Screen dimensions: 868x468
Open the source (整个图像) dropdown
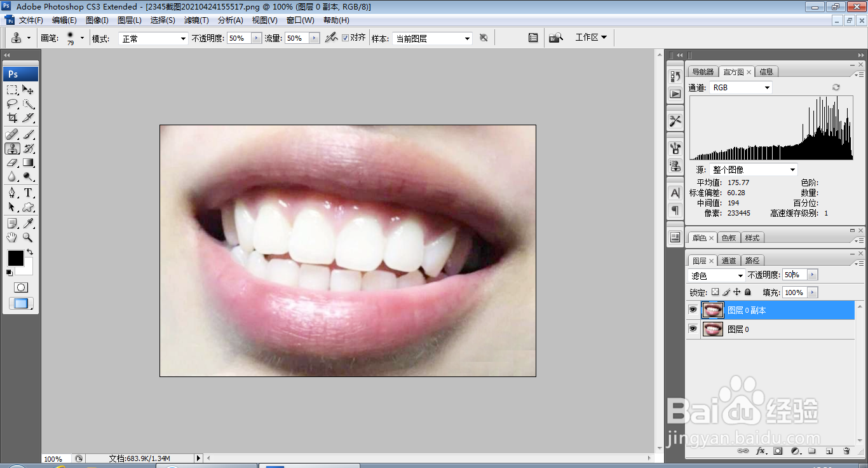tap(753, 170)
